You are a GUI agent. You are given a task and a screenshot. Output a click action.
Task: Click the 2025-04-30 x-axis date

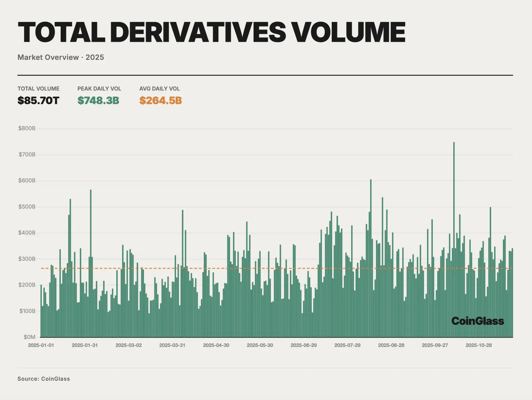[216, 345]
